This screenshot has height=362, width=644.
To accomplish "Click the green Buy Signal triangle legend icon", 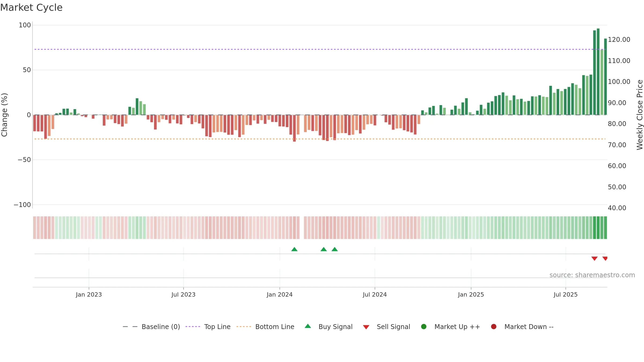I will [308, 326].
